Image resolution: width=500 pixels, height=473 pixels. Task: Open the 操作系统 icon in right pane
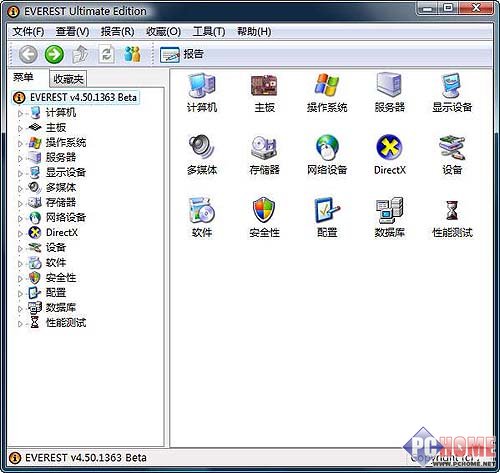click(327, 92)
